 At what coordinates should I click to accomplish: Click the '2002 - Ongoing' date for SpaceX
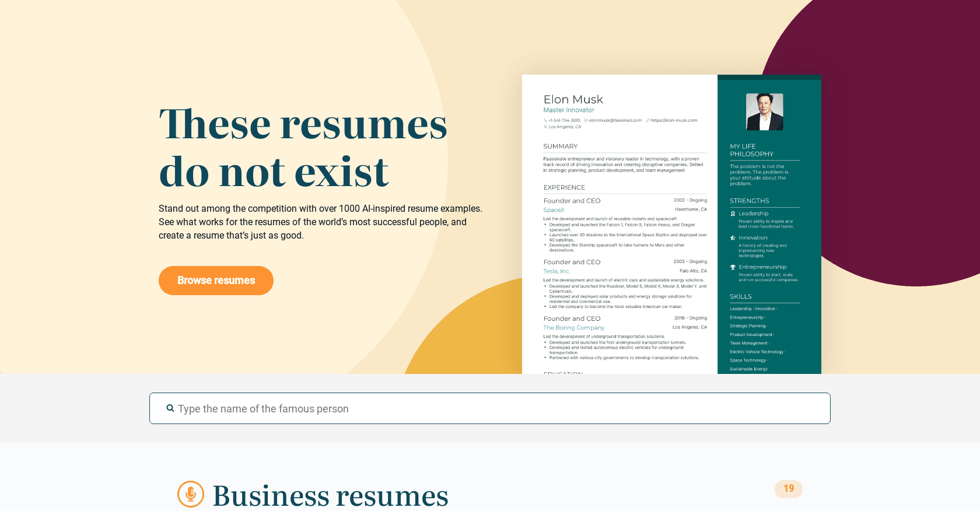tap(690, 200)
